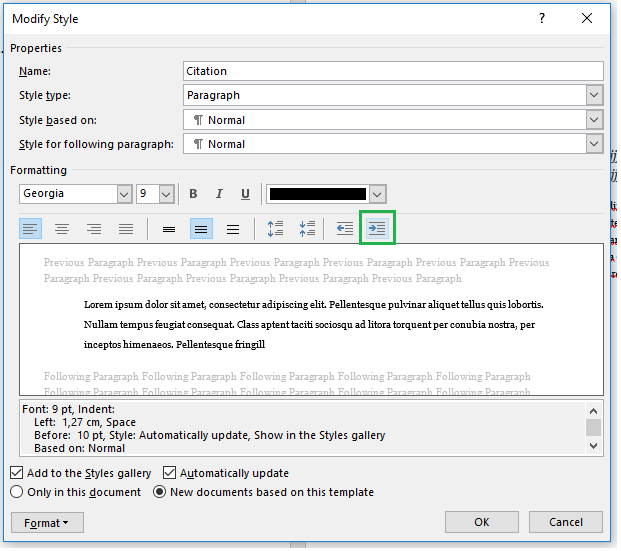621x551 pixels.
Task: Close the Modify Style dialog
Action: pos(587,18)
